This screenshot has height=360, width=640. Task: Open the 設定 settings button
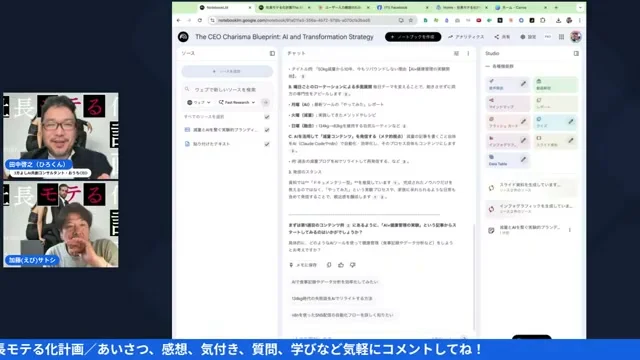528,37
